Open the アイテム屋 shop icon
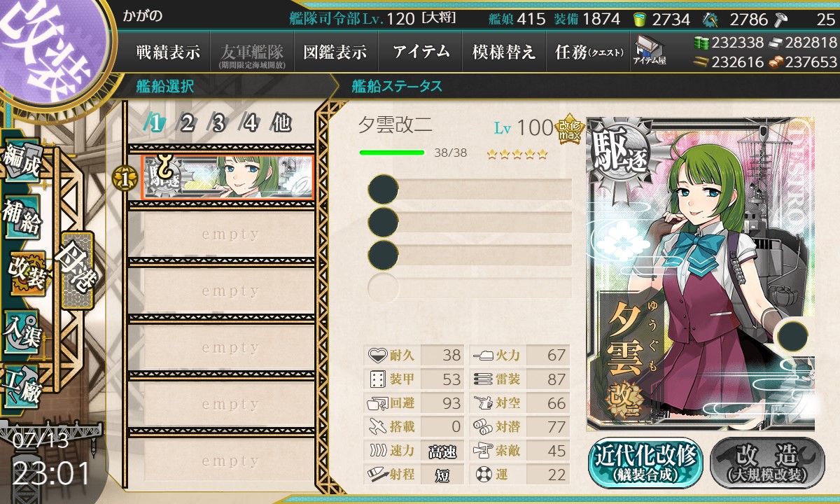The width and height of the screenshot is (840, 504). coord(648,51)
